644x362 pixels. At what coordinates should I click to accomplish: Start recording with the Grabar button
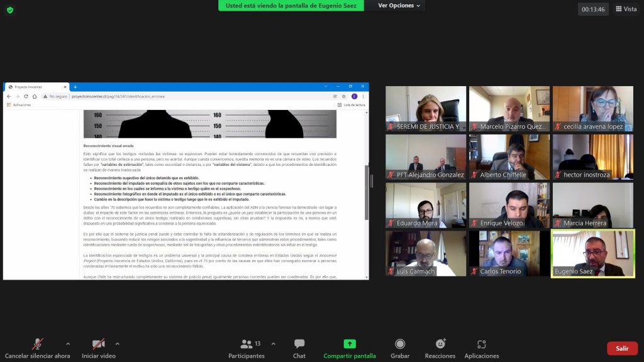coord(400,348)
